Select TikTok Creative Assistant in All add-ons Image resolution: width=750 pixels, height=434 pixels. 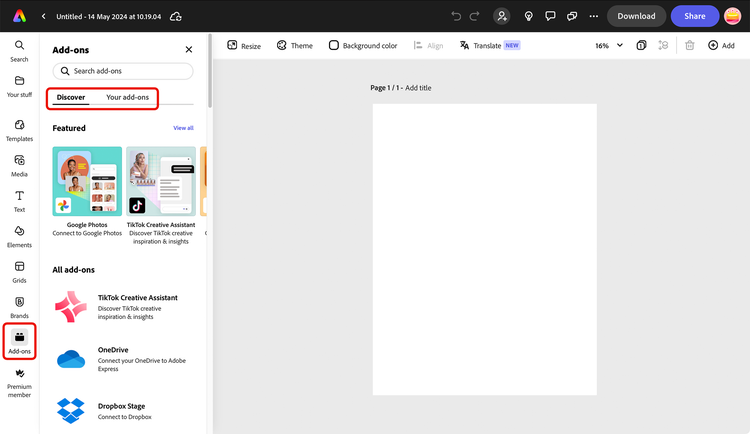(123, 306)
